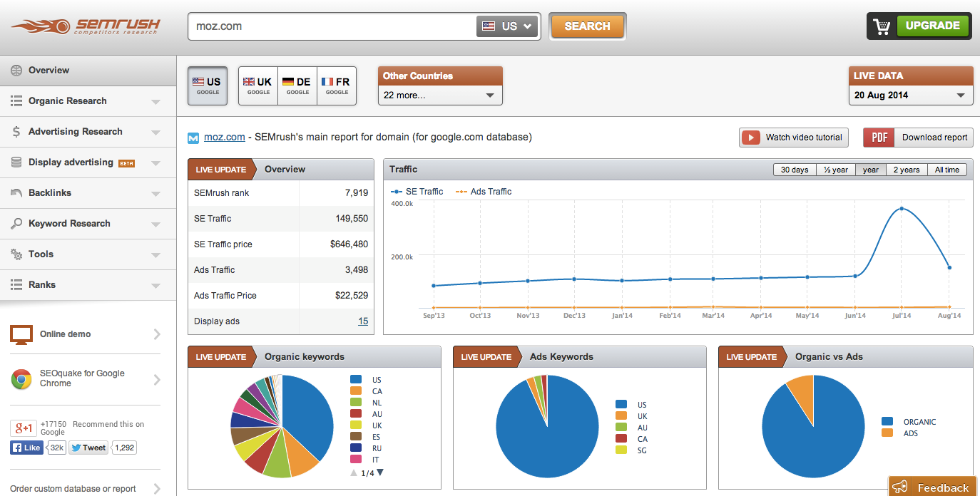
Task: Click the Tools gears icon
Action: pos(16,254)
